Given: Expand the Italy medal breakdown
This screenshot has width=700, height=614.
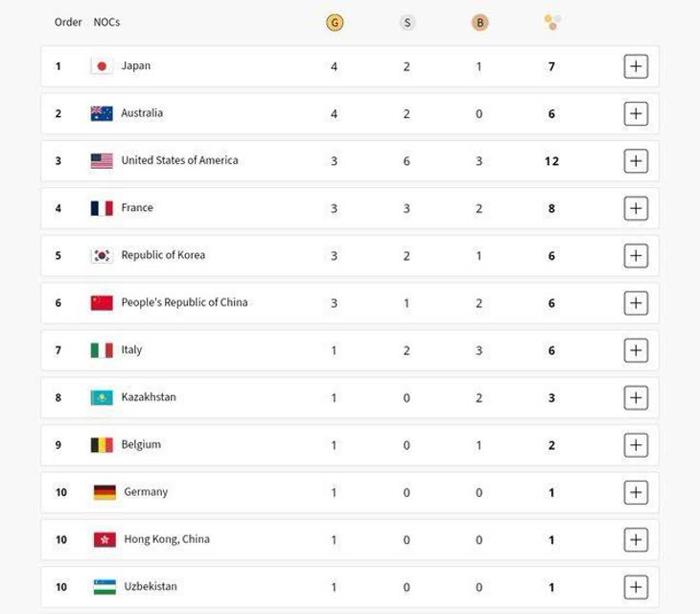Looking at the screenshot, I should tap(636, 350).
